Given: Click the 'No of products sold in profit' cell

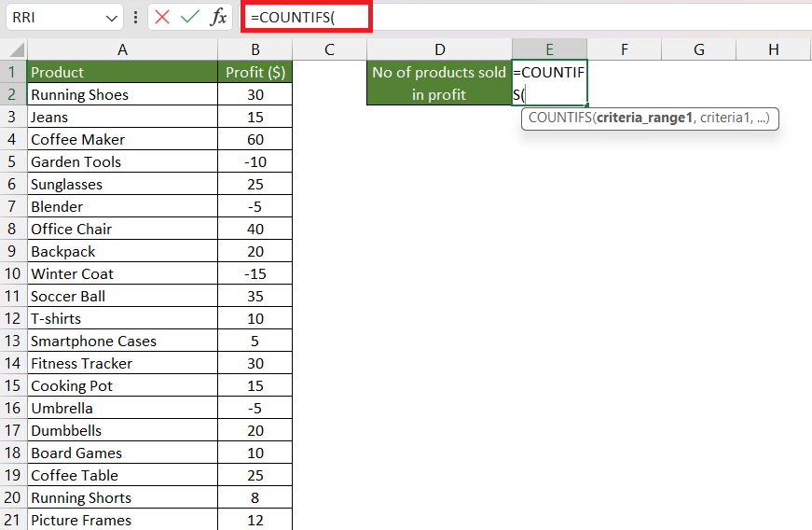Looking at the screenshot, I should tap(440, 83).
